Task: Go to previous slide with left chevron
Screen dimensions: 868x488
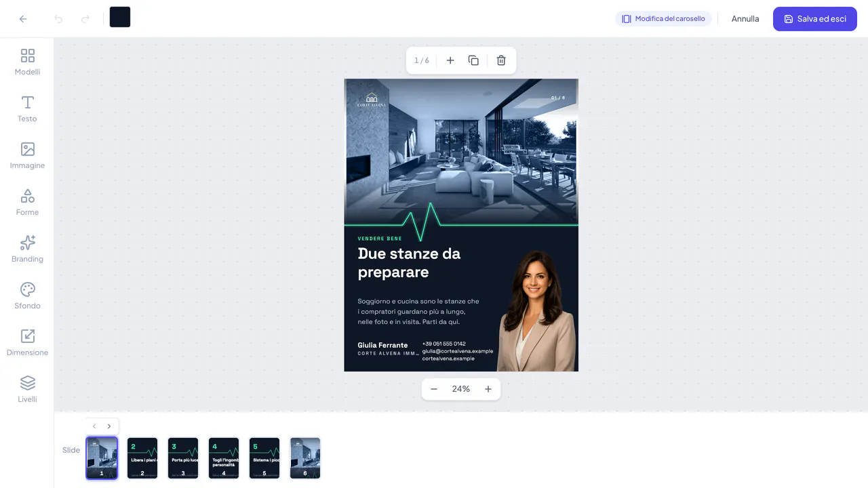Action: [94, 426]
